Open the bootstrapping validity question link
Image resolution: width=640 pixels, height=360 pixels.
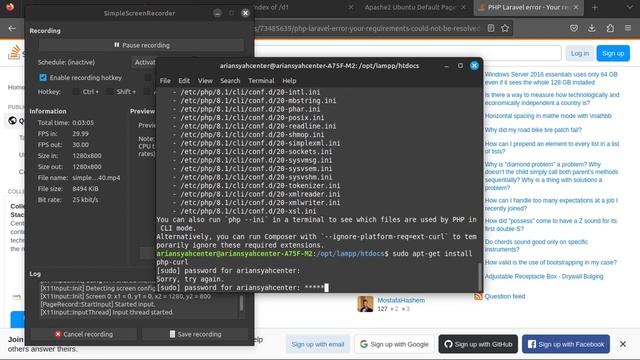point(551,262)
